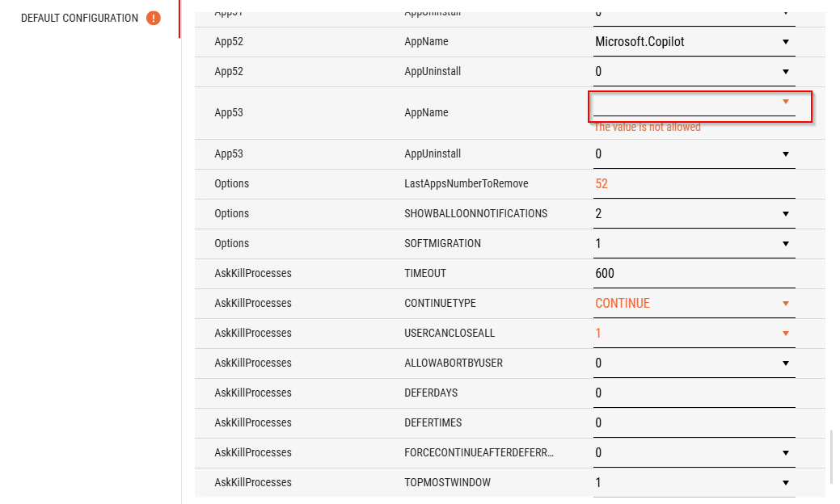
Task: Click the "The value is not allowed" error message
Action: click(x=647, y=128)
